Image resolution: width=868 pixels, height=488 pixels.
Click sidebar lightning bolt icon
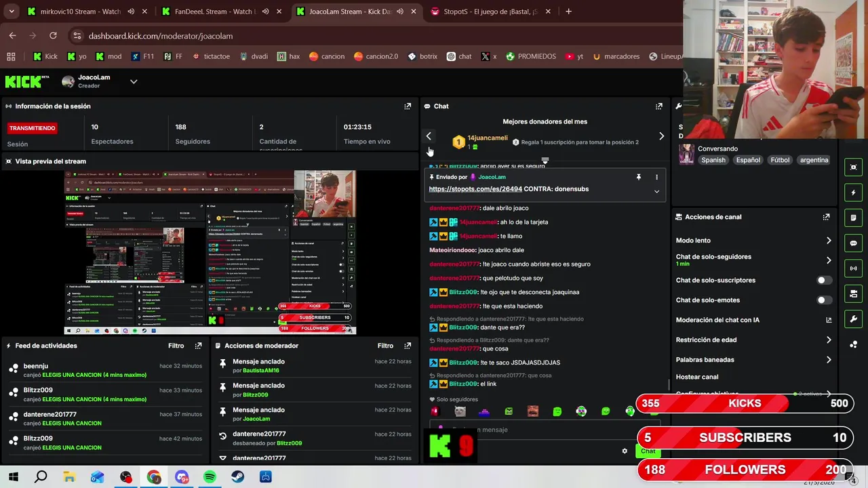pyautogui.click(x=853, y=192)
